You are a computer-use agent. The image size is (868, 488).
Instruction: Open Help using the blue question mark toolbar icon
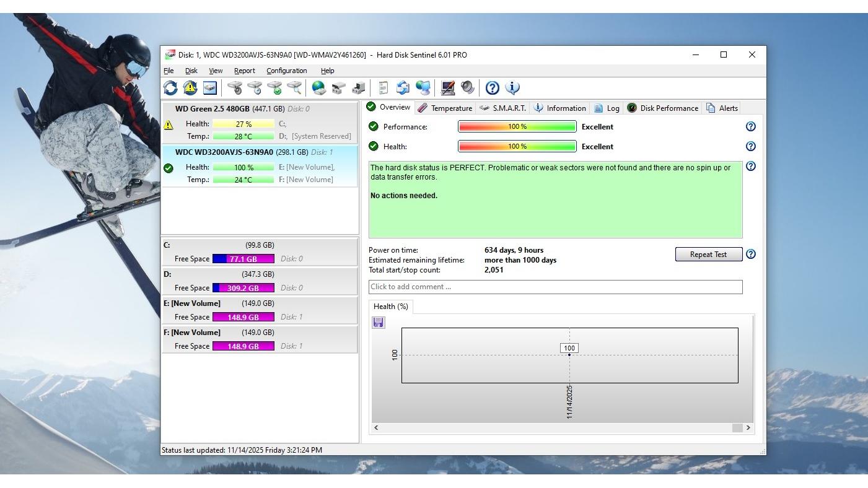tap(492, 88)
